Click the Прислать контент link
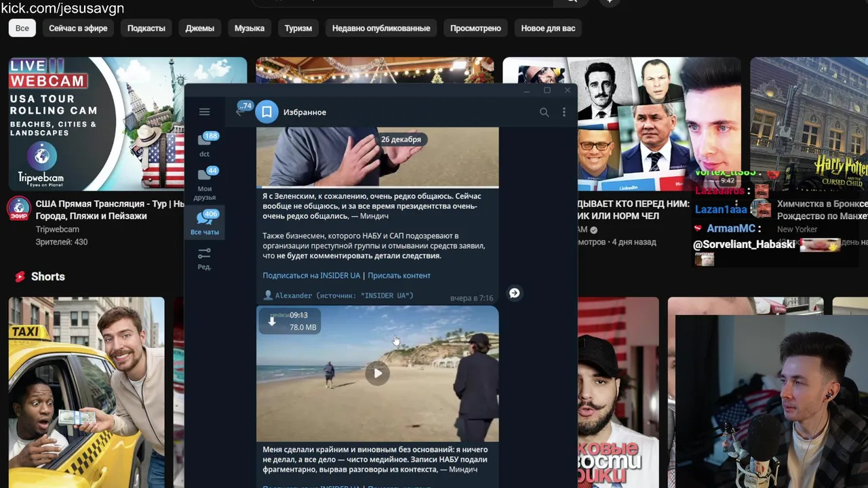 [399, 276]
